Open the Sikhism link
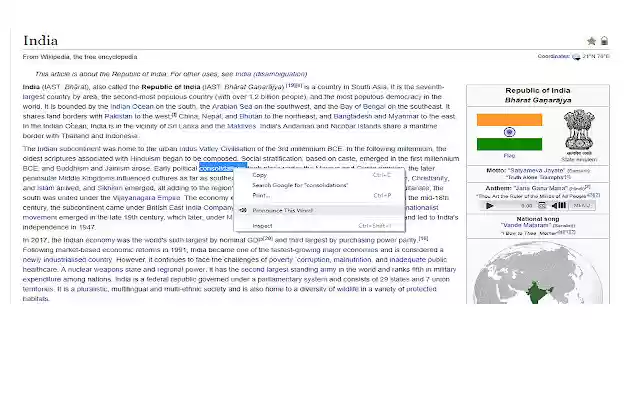640x400 pixels. click(x=110, y=188)
